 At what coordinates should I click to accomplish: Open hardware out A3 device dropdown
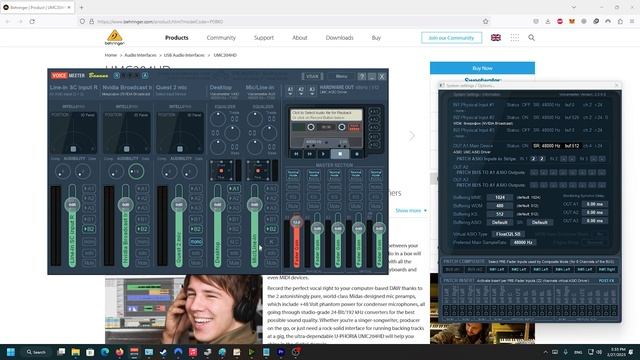tap(312, 91)
